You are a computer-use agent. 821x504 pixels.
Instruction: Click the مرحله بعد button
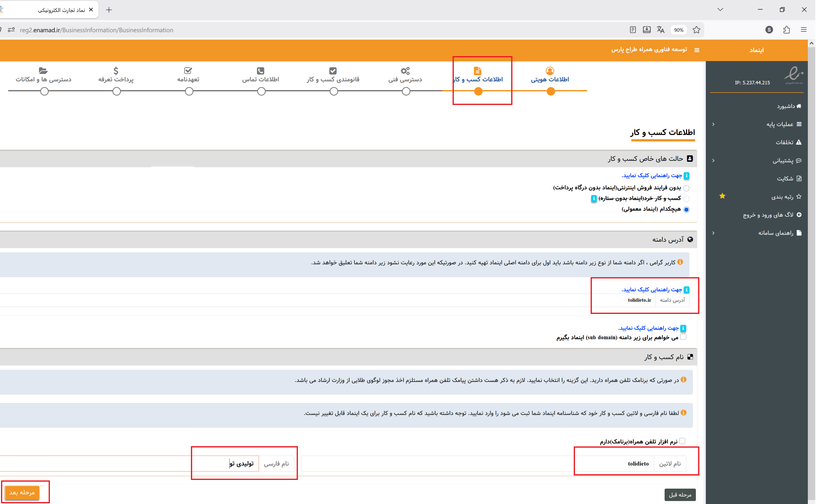pyautogui.click(x=22, y=492)
